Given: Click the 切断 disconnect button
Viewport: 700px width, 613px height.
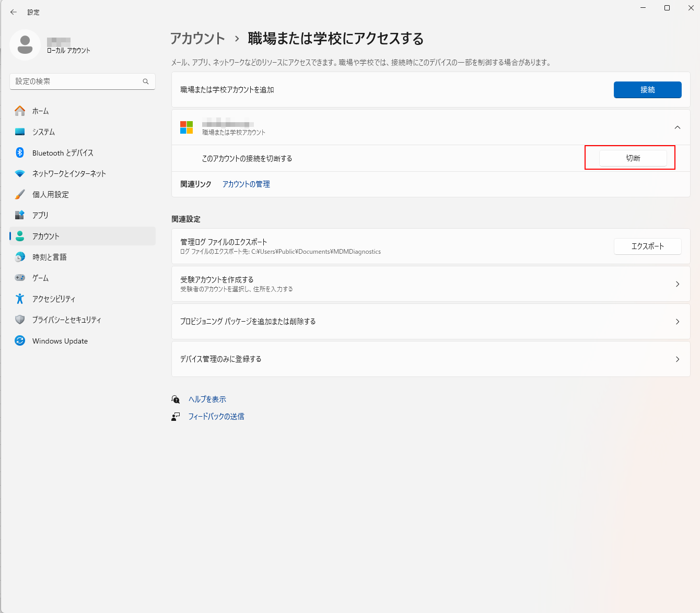Looking at the screenshot, I should coord(633,158).
